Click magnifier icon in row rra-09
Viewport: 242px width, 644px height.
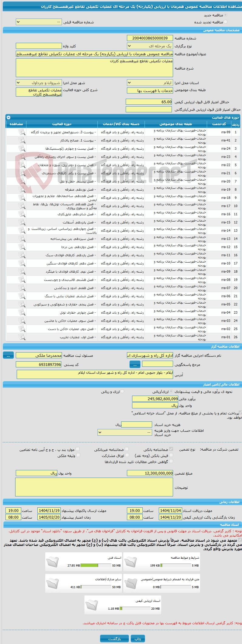22,271
